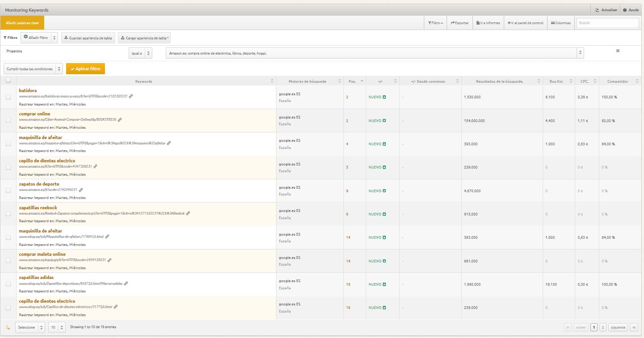Image resolution: width=644 pixels, height=338 pixels.
Task: Click the 18.100 Bus.Vol. value
Action: click(x=550, y=284)
